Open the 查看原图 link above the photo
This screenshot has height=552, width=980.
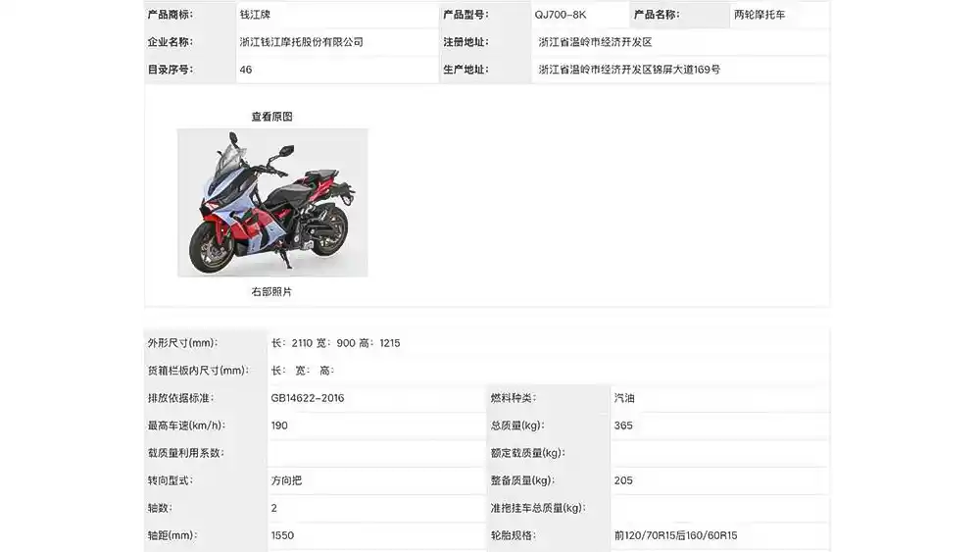pyautogui.click(x=271, y=117)
